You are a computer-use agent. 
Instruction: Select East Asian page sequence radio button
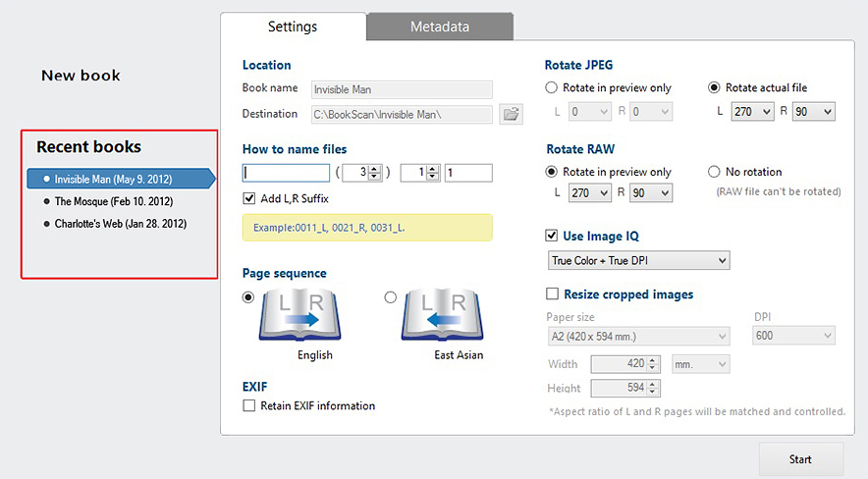tap(390, 297)
